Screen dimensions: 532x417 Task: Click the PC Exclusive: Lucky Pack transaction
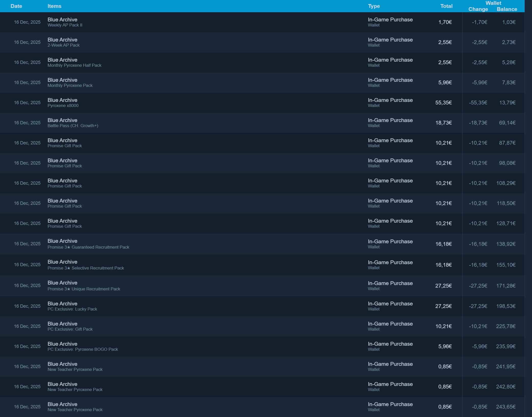72,309
